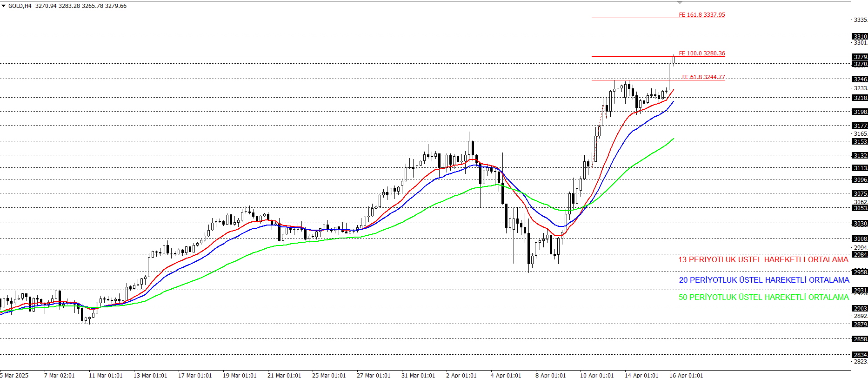Click the 50 PERİYOTLUK ÜSTEL HAREKETLİ ORTALAMA label
Image resolution: width=868 pixels, height=378 pixels.
point(763,297)
